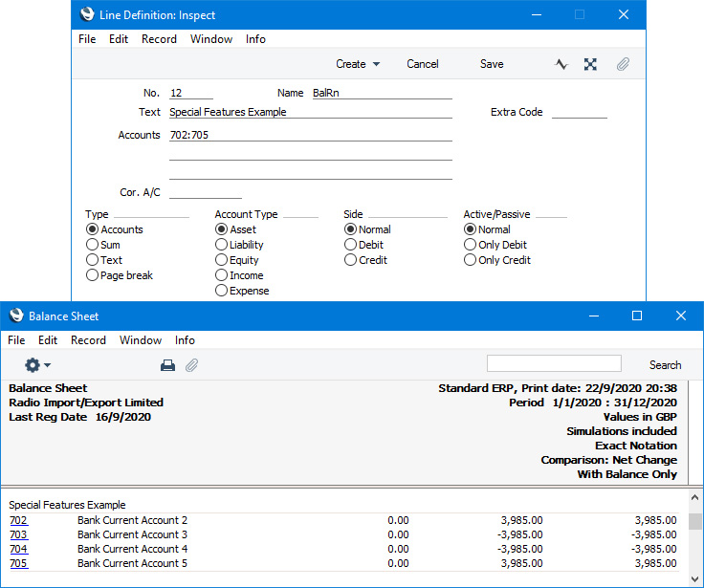Click the Balance Sheet window app logo

point(16,316)
